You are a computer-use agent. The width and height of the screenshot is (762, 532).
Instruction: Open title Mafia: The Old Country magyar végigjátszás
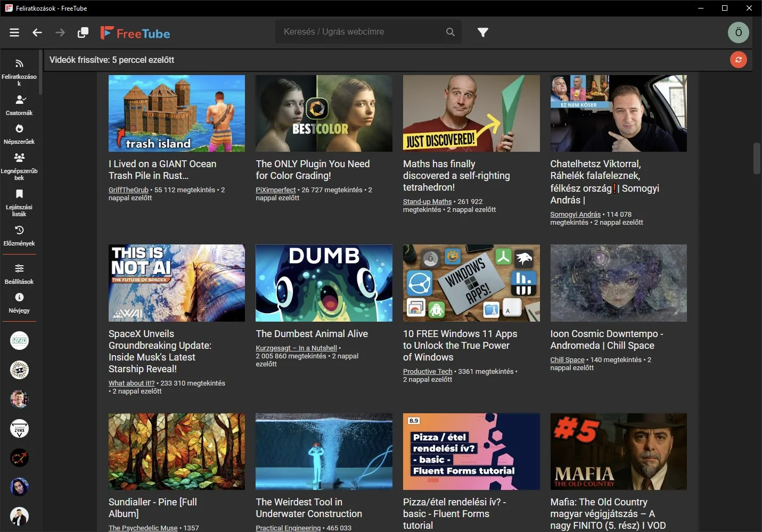pos(608,514)
